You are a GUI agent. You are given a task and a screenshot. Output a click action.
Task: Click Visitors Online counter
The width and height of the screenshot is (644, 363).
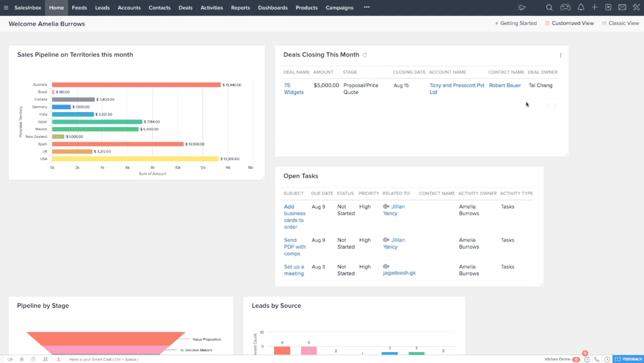(x=562, y=359)
